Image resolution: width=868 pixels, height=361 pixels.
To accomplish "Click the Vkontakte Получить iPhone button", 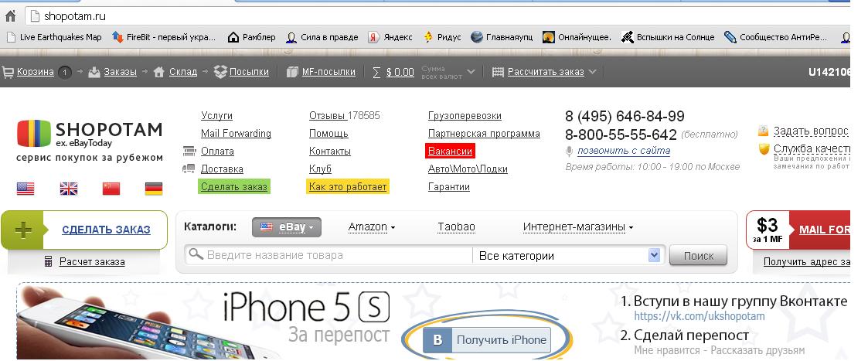I will pos(487,339).
